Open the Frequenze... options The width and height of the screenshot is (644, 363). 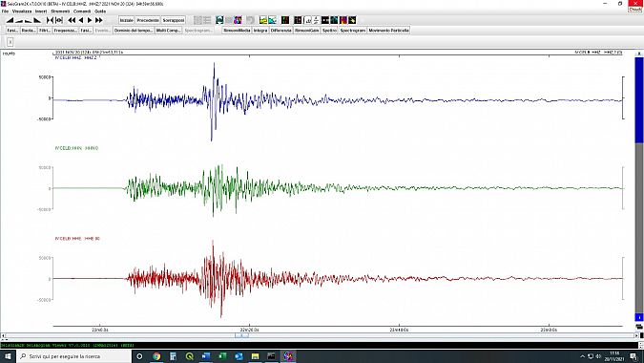(x=65, y=31)
